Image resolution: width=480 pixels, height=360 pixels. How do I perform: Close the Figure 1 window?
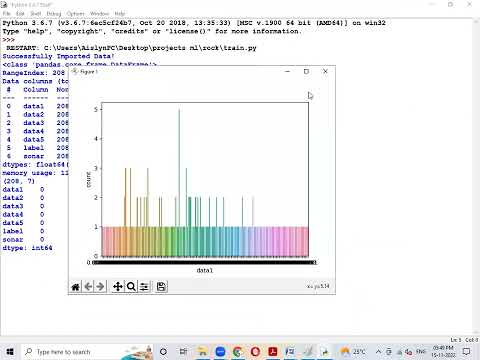tap(325, 71)
